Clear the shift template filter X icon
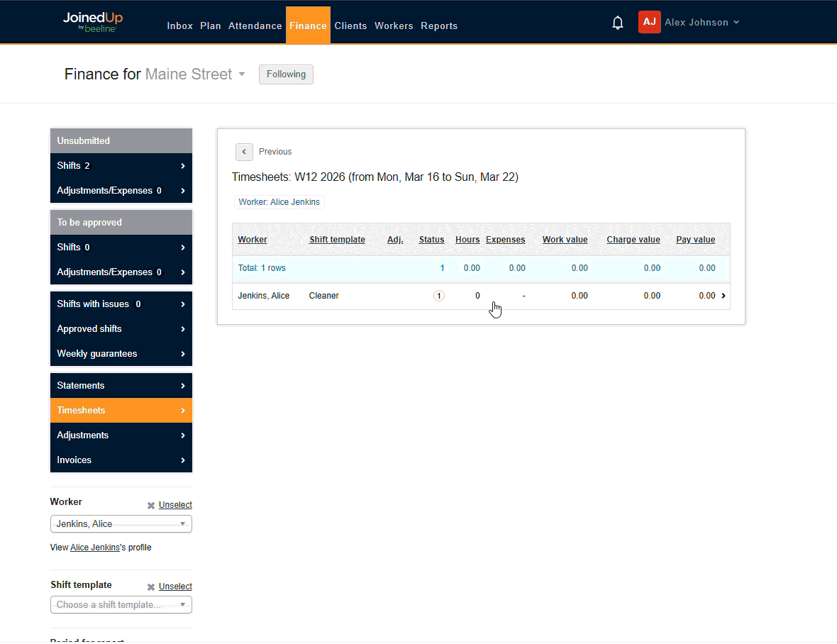The height and width of the screenshot is (644, 837). (150, 587)
